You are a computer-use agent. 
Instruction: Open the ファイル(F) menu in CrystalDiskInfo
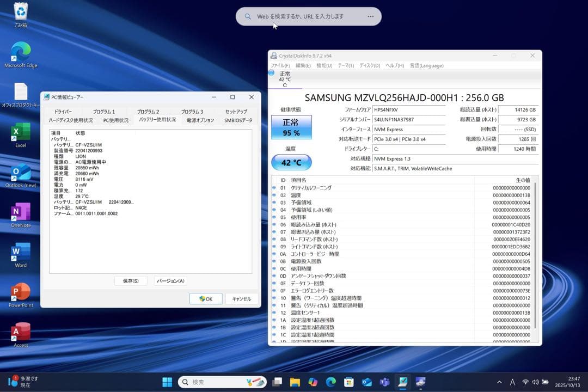pos(280,66)
